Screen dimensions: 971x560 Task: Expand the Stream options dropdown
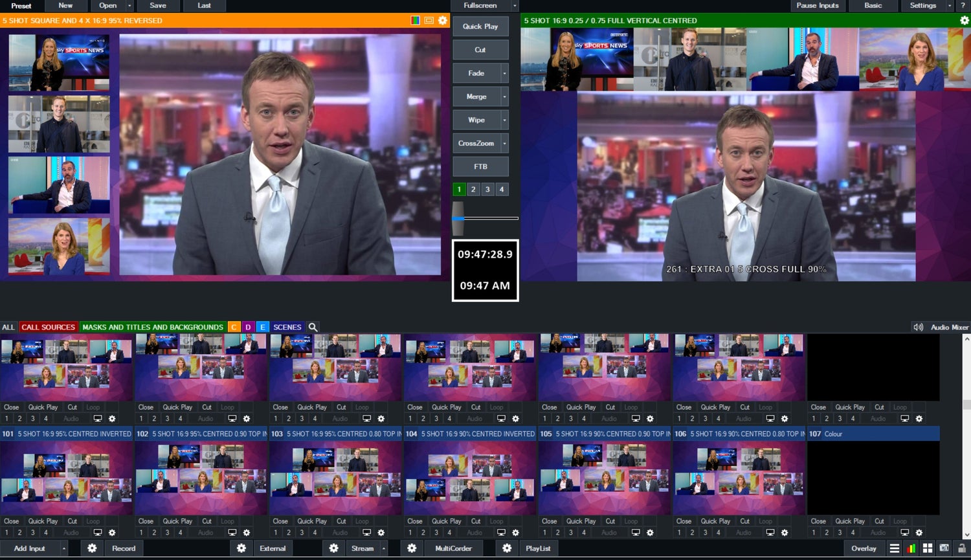coord(384,548)
